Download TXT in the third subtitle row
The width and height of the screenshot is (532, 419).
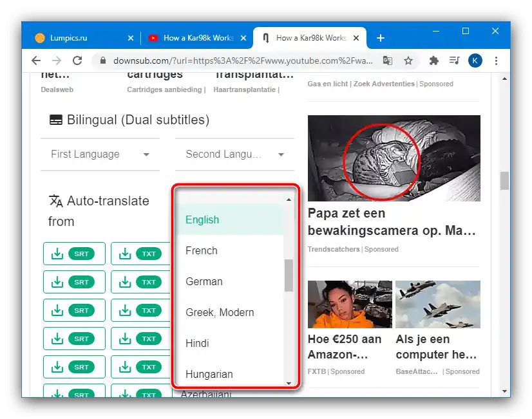[x=140, y=310]
